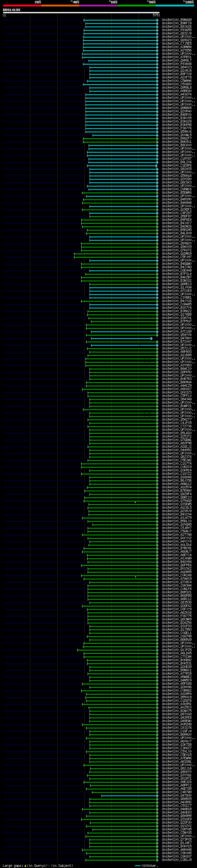Click the white query length bar

point(81,13)
